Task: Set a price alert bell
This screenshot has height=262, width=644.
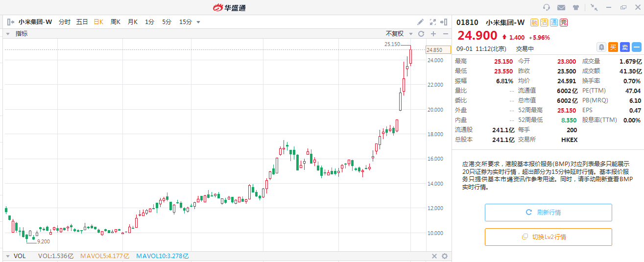Action: (601, 47)
